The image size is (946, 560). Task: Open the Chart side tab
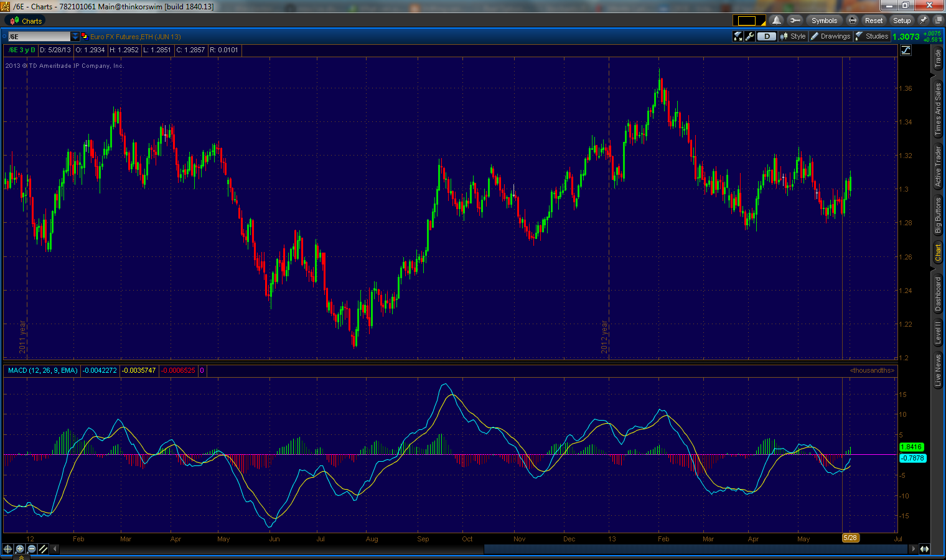938,253
